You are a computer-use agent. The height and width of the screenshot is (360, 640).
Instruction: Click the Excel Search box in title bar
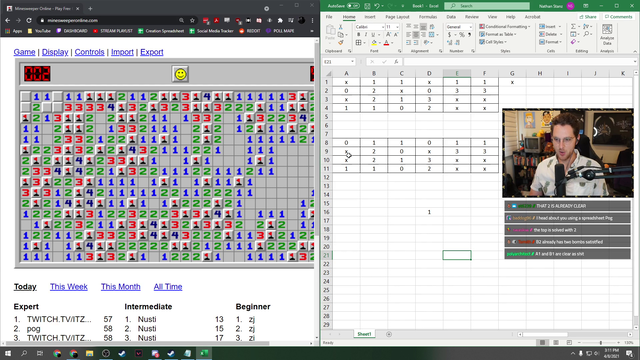(x=487, y=6)
